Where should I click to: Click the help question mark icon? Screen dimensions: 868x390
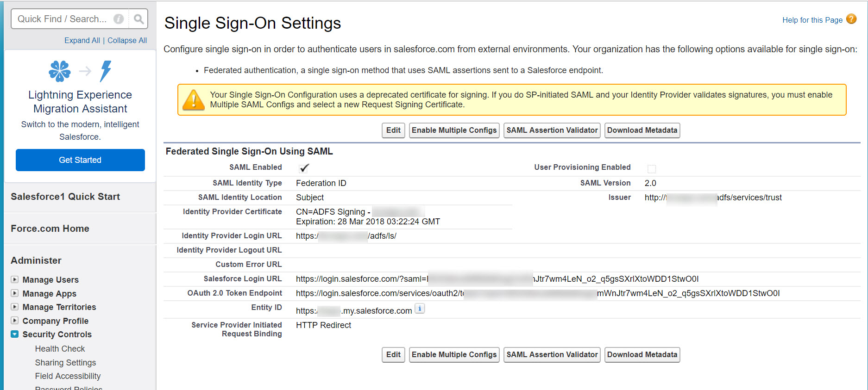point(851,19)
